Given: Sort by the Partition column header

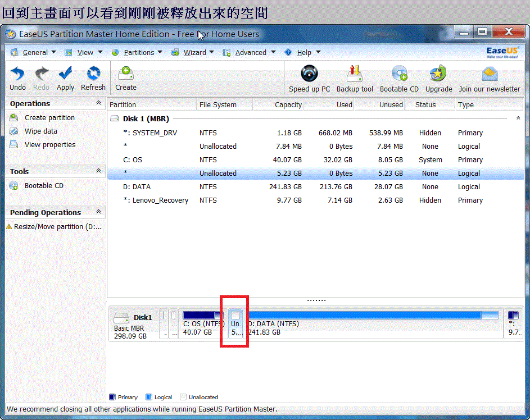Looking at the screenshot, I should click(152, 104).
